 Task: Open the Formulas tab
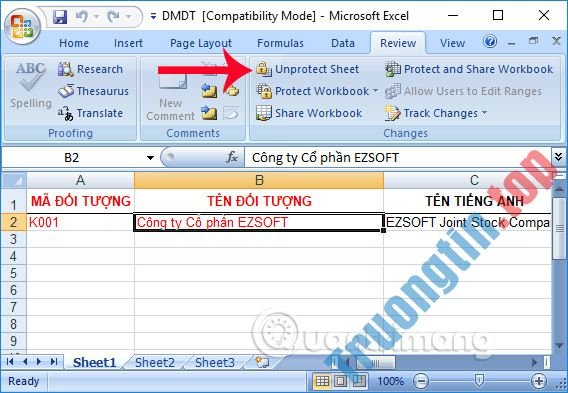pos(280,43)
